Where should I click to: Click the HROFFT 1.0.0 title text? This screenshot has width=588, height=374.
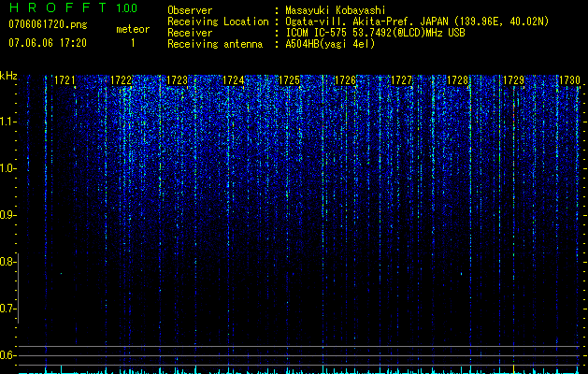73,7
